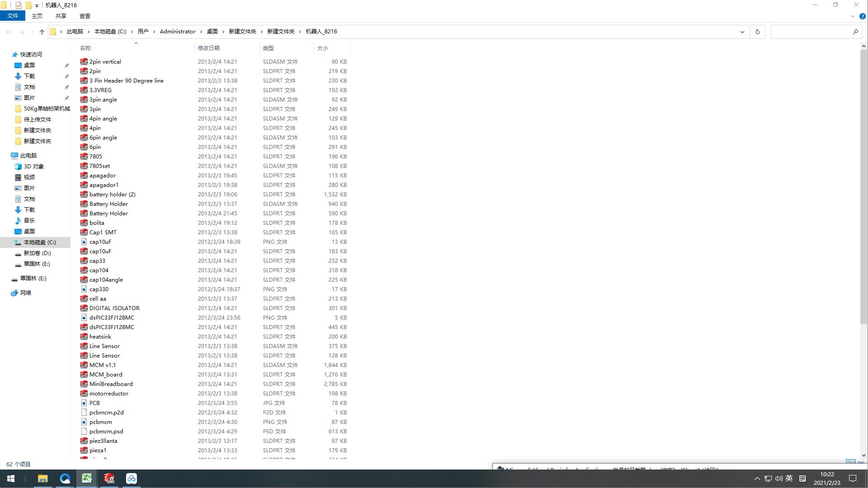Switch to large icons view layout
868x488 pixels.
coord(861,463)
